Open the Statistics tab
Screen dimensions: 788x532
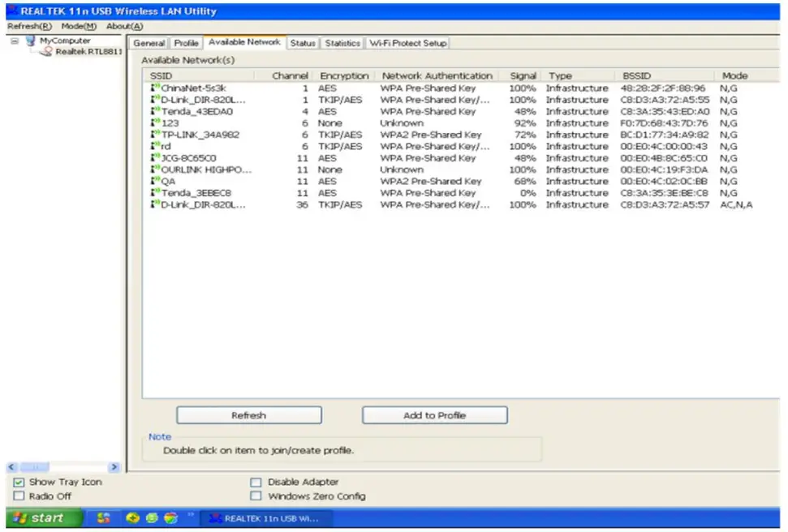click(x=342, y=43)
